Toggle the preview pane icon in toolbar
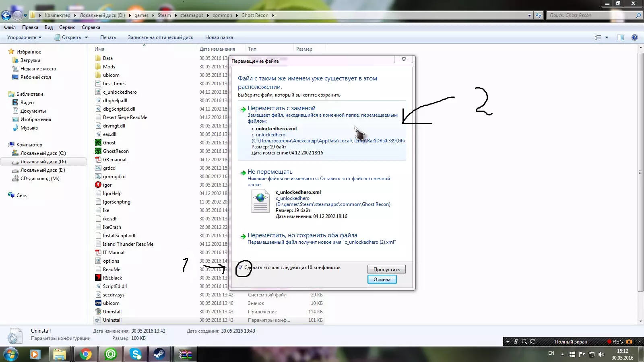The image size is (644, 362). point(620,37)
